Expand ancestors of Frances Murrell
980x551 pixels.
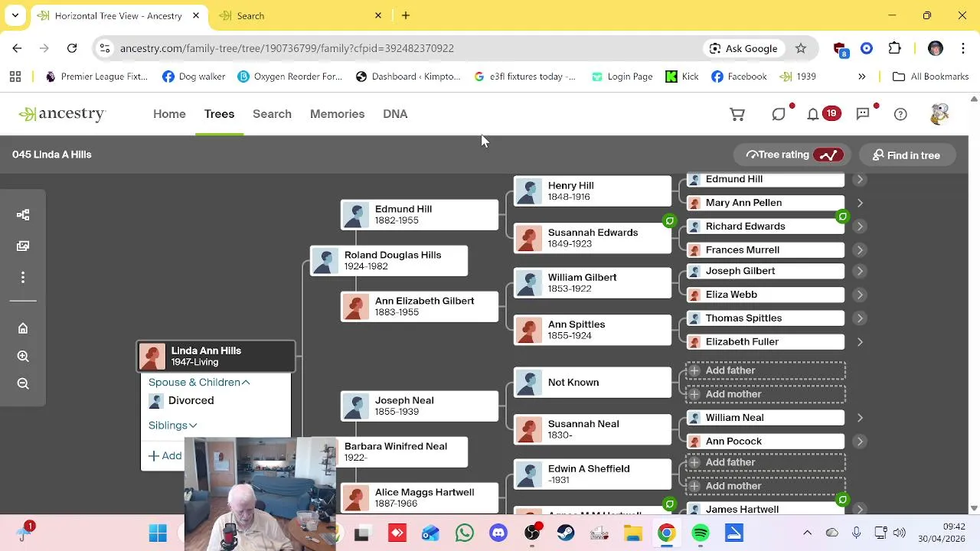tap(860, 250)
